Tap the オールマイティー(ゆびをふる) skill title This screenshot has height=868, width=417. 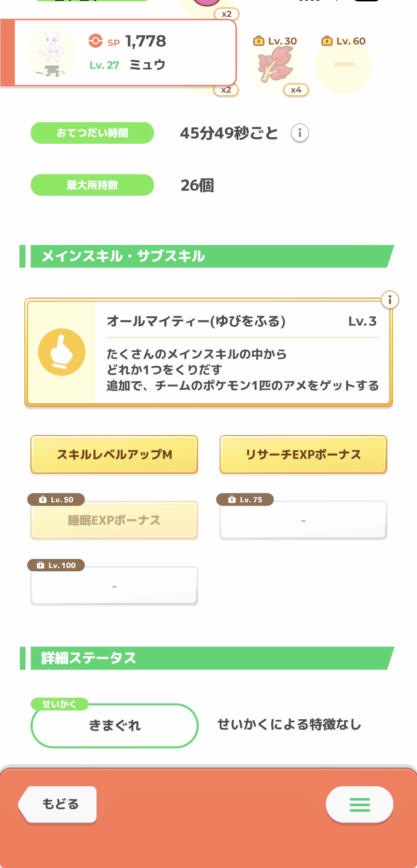click(196, 321)
